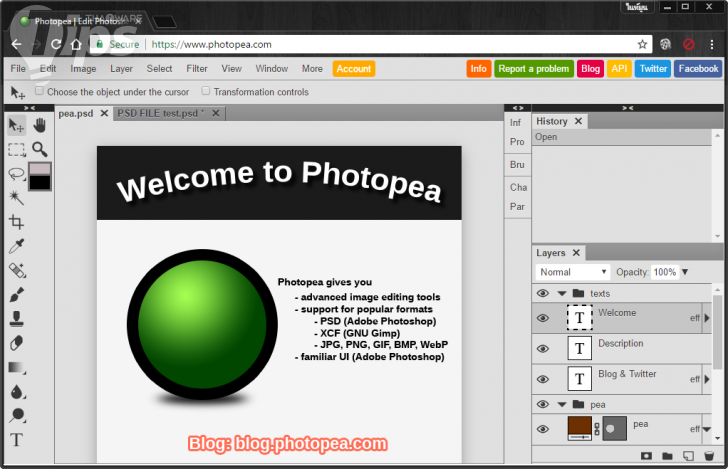
Task: Enable Choose the object under cursor
Action: pyautogui.click(x=39, y=91)
